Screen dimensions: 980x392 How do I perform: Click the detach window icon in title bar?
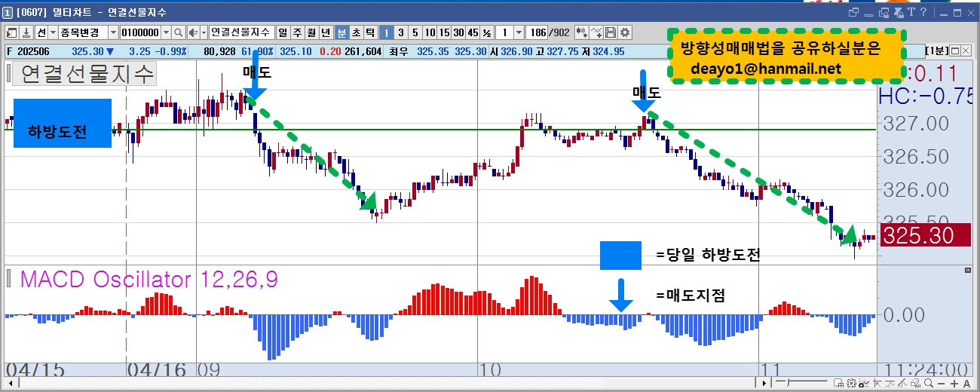[x=853, y=12]
